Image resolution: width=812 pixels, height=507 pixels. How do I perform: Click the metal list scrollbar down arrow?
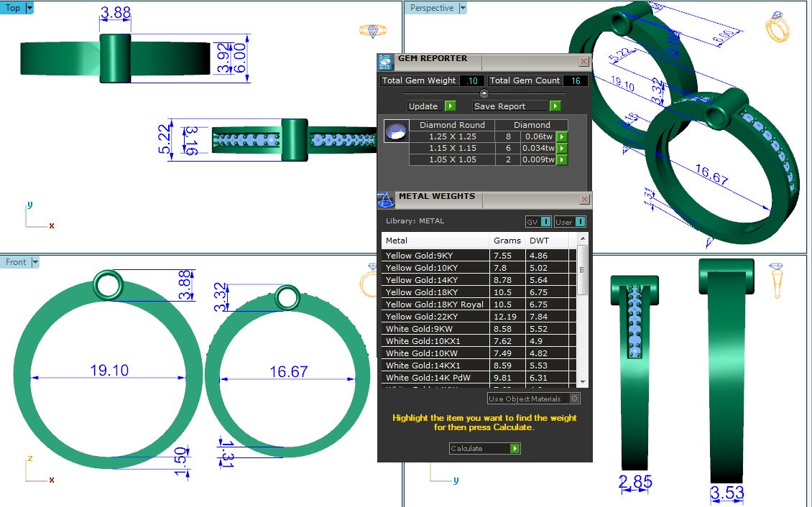click(583, 382)
